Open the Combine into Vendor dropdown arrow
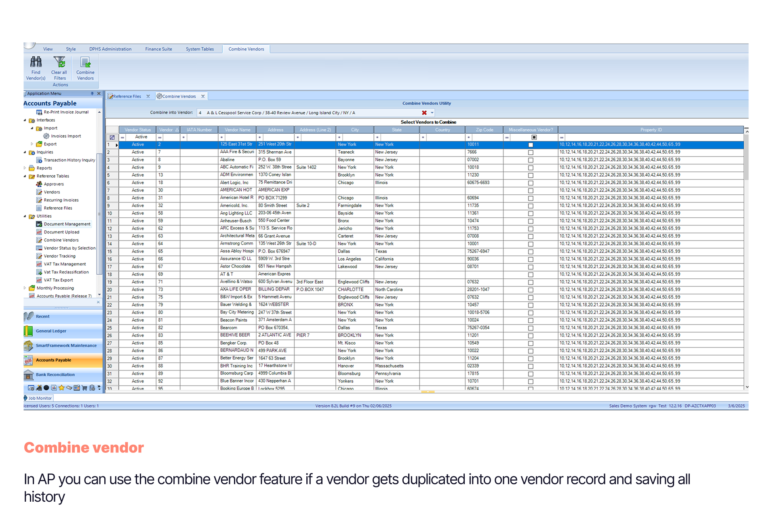Viewport: 767px width, 532px height. [432, 113]
